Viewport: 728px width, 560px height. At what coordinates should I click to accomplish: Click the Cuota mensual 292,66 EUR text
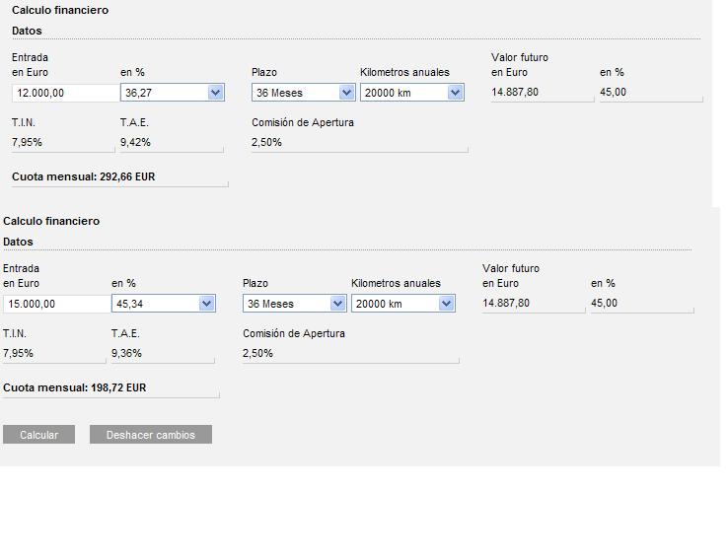[x=84, y=176]
